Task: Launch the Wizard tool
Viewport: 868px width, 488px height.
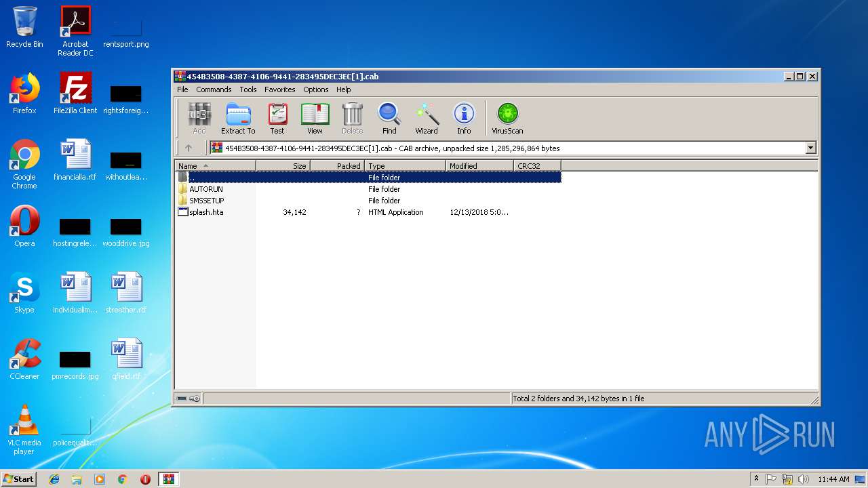Action: [x=427, y=119]
